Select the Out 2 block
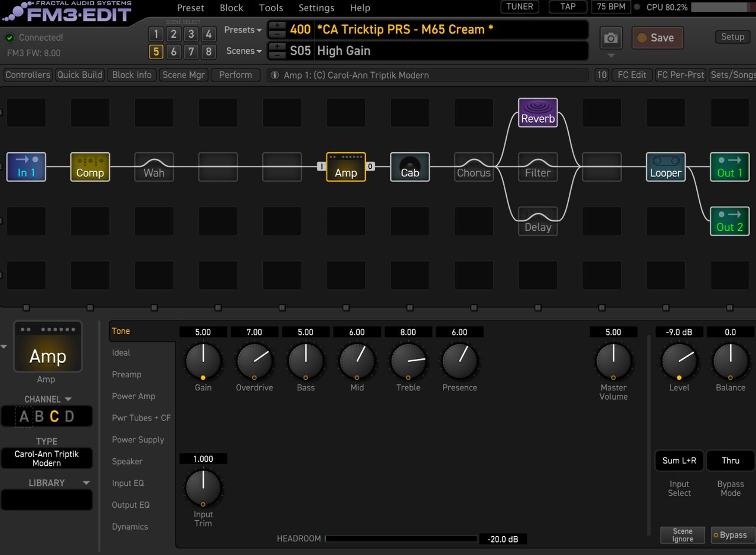This screenshot has width=756, height=555. pyautogui.click(x=729, y=221)
